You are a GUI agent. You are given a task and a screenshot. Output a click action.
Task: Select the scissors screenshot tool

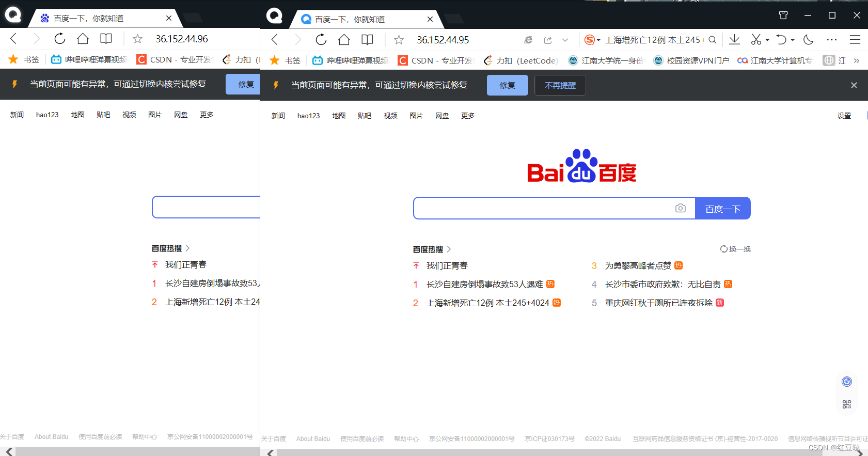[756, 40]
